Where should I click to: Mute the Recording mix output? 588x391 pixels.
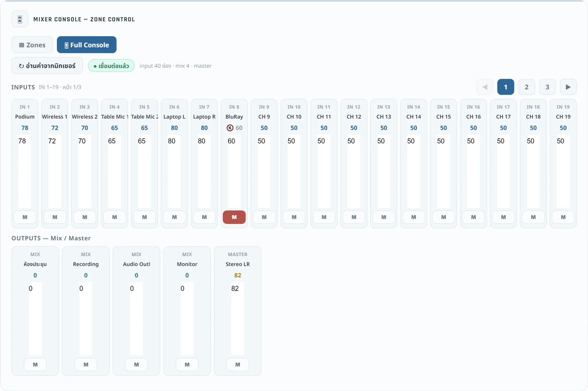tap(86, 365)
